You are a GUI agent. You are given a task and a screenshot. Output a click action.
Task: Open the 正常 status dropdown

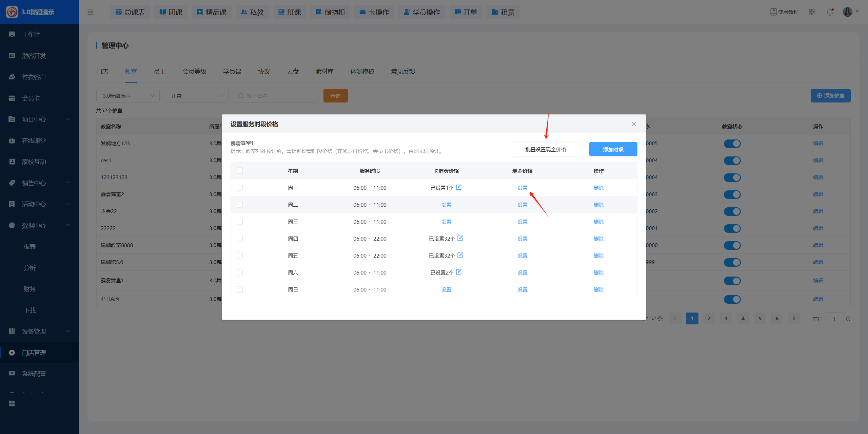point(197,96)
